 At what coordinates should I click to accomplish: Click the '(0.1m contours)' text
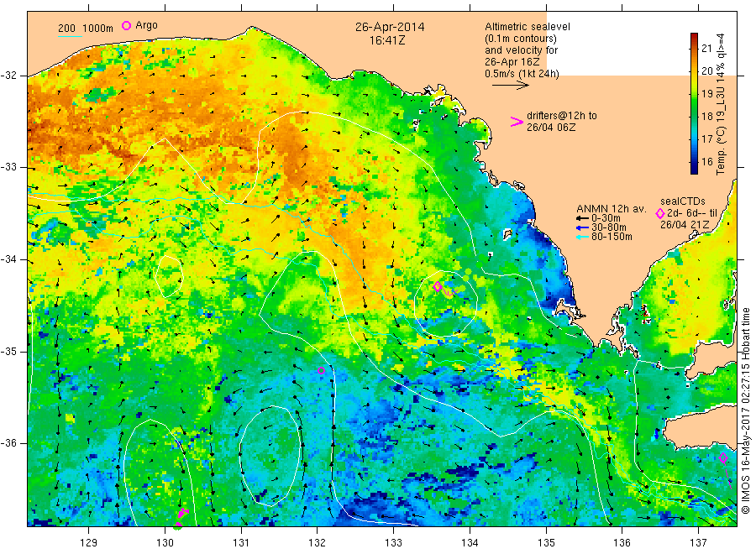tap(520, 39)
